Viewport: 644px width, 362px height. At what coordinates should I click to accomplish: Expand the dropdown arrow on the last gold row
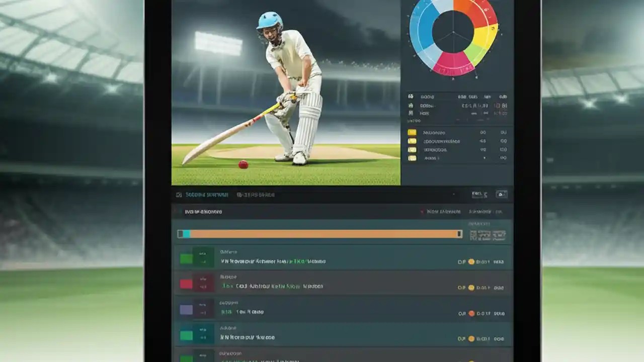[x=485, y=157]
